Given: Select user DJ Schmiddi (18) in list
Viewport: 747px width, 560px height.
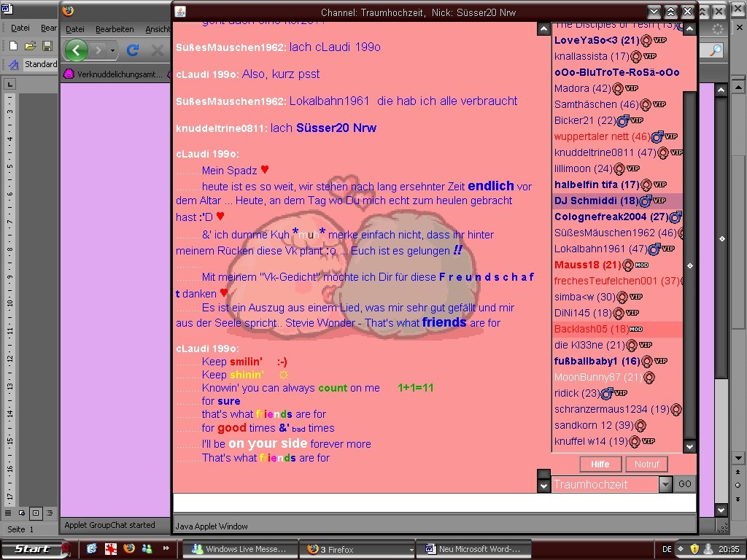Looking at the screenshot, I should tap(617, 201).
